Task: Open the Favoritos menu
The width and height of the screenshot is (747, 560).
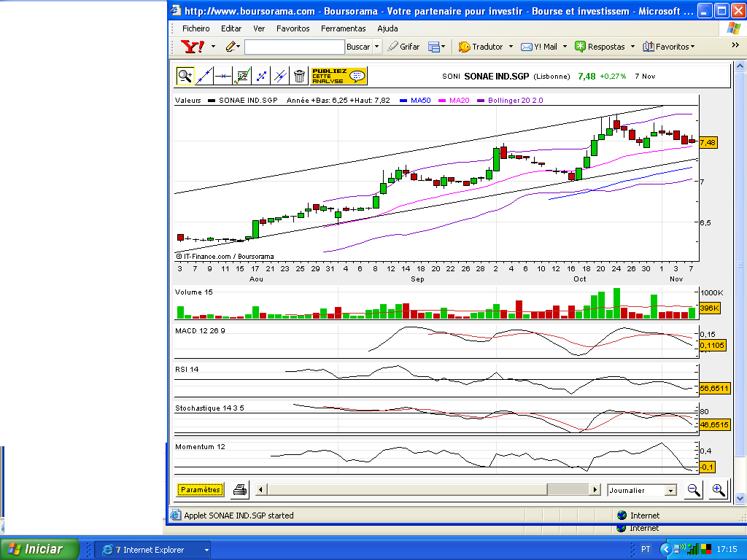Action: [x=293, y=28]
